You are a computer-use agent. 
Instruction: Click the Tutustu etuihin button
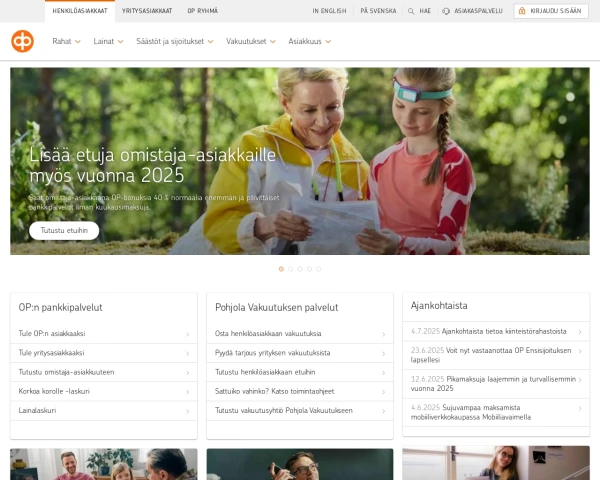coord(64,230)
